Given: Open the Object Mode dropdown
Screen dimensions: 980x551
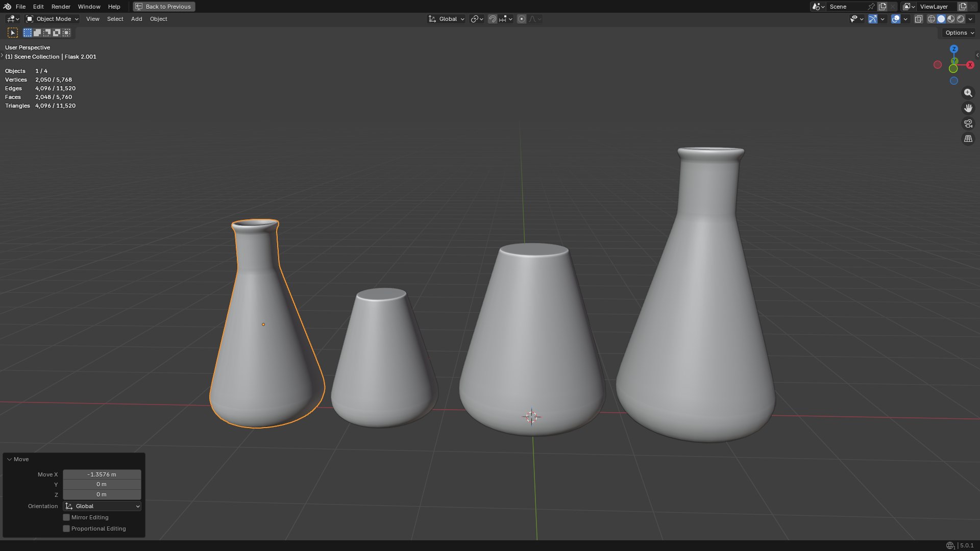Looking at the screenshot, I should pyautogui.click(x=52, y=19).
